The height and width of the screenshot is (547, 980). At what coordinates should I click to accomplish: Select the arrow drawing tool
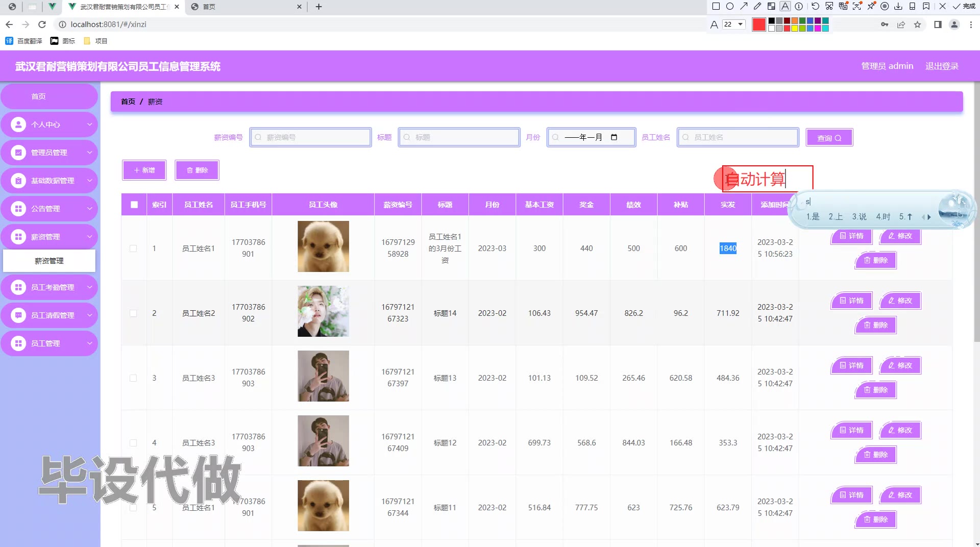[x=744, y=7]
